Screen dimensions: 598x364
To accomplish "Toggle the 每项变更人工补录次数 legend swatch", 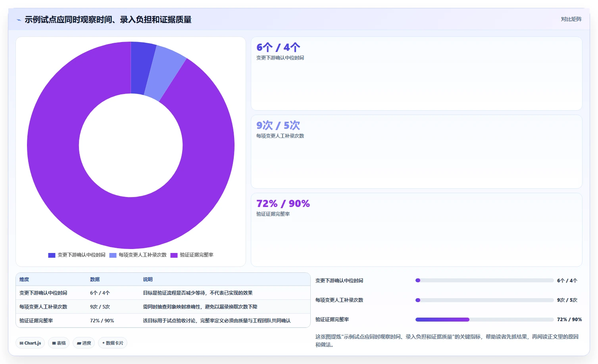I will pyautogui.click(x=113, y=255).
